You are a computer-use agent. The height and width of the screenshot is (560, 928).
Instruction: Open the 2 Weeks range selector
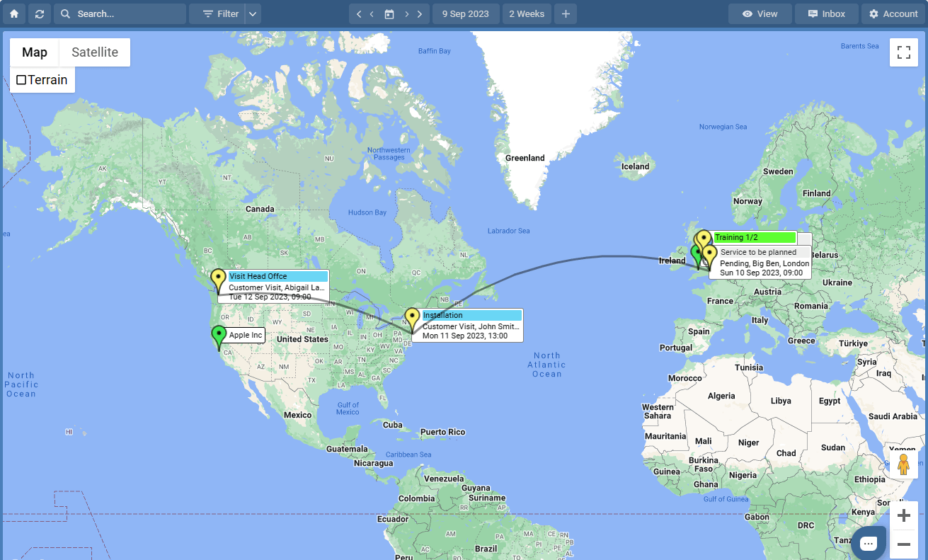(x=527, y=13)
